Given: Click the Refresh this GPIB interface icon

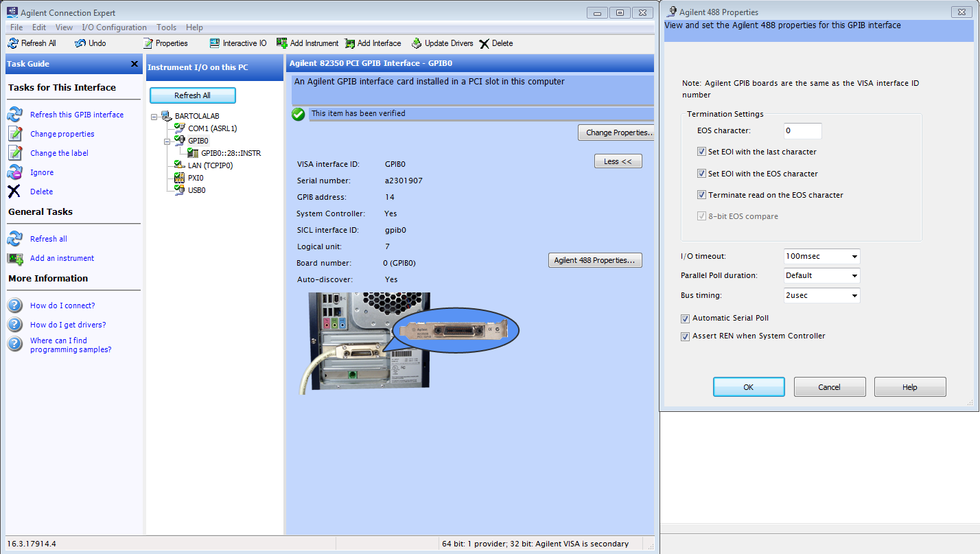Looking at the screenshot, I should [x=15, y=115].
